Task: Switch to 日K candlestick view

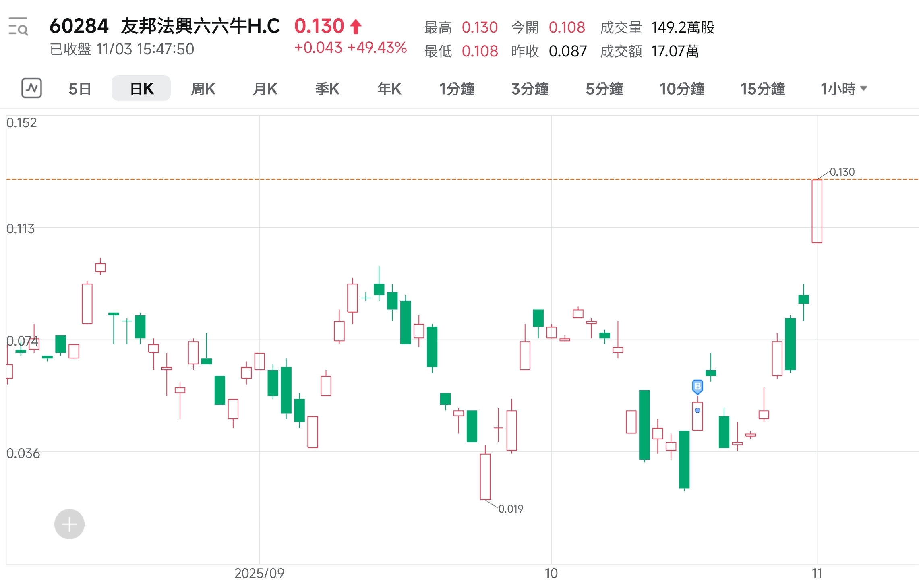Action: tap(141, 88)
